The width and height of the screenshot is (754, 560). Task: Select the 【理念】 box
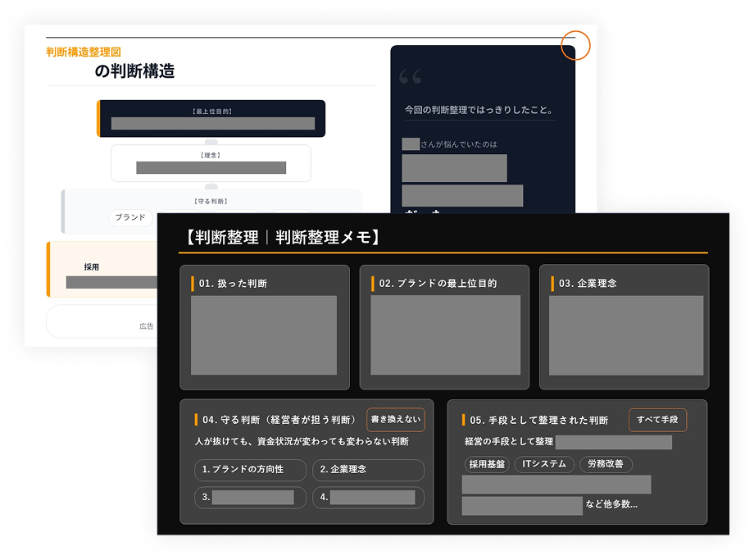coord(211,163)
